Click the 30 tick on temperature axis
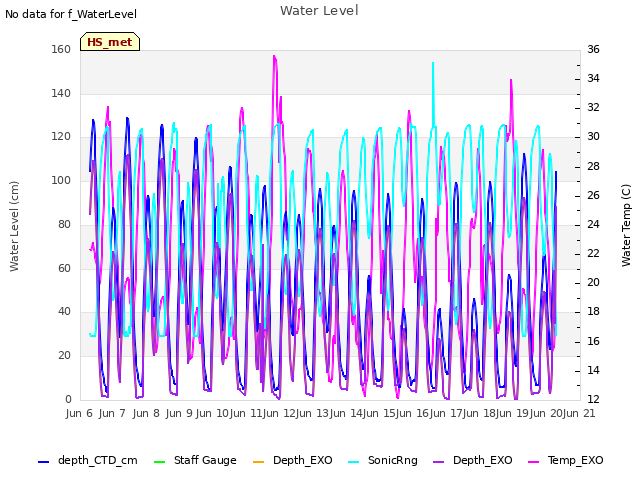 (x=593, y=137)
